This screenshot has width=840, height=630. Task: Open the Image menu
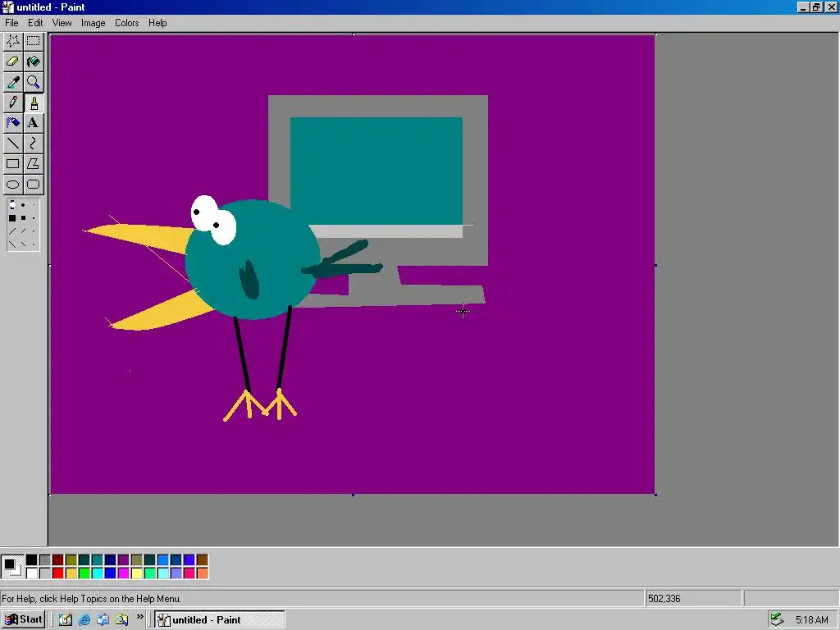(x=93, y=23)
